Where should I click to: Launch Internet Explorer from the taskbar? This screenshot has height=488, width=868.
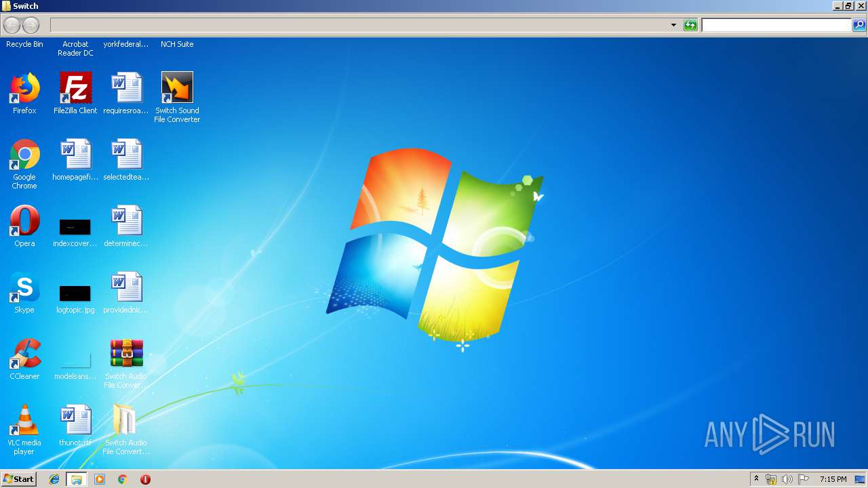click(x=54, y=479)
